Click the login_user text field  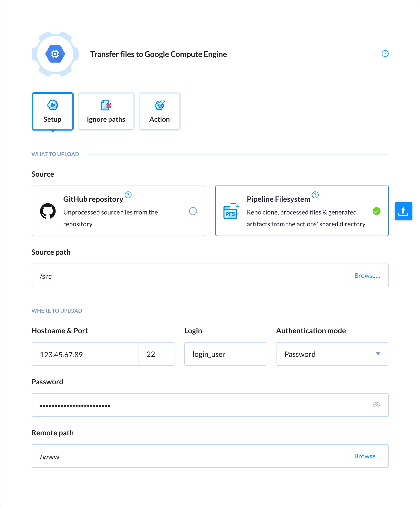coord(225,354)
